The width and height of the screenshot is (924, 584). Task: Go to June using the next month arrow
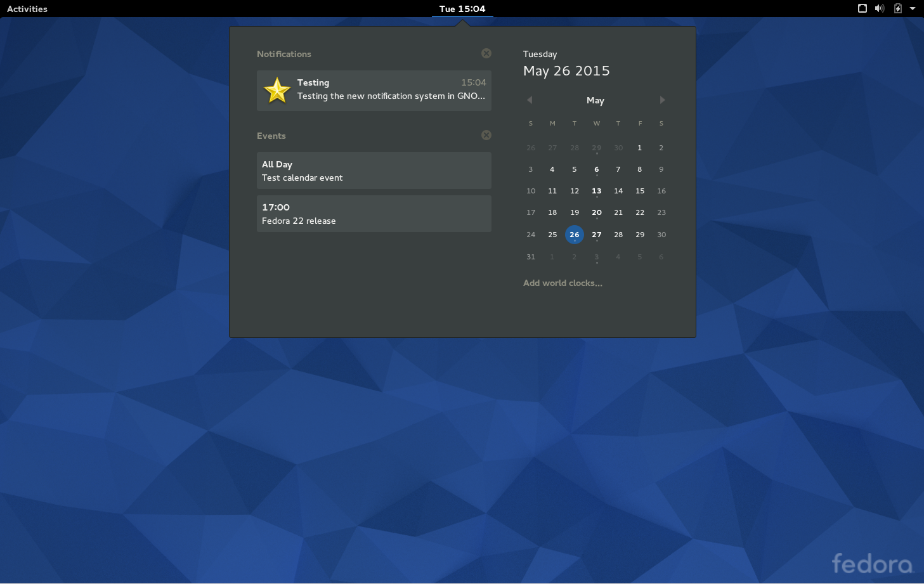662,100
